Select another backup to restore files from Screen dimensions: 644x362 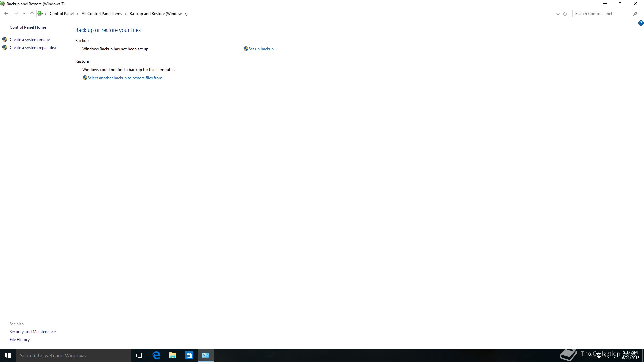(x=125, y=78)
